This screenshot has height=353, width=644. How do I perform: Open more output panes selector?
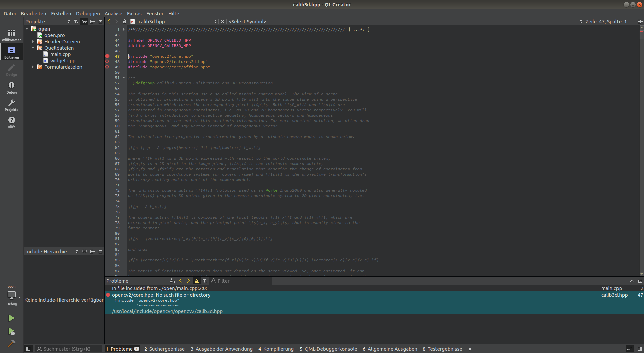(x=470, y=349)
